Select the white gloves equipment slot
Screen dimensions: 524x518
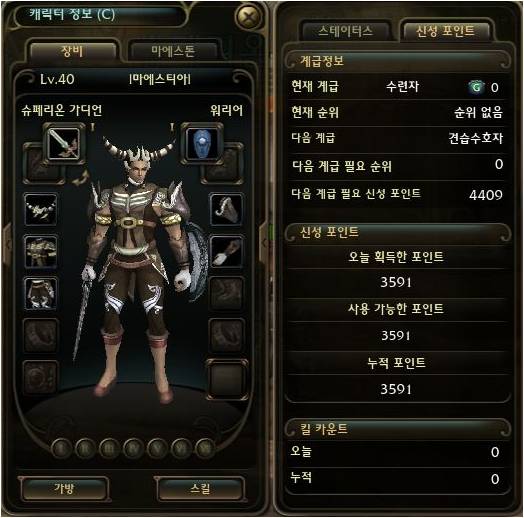pos(226,251)
